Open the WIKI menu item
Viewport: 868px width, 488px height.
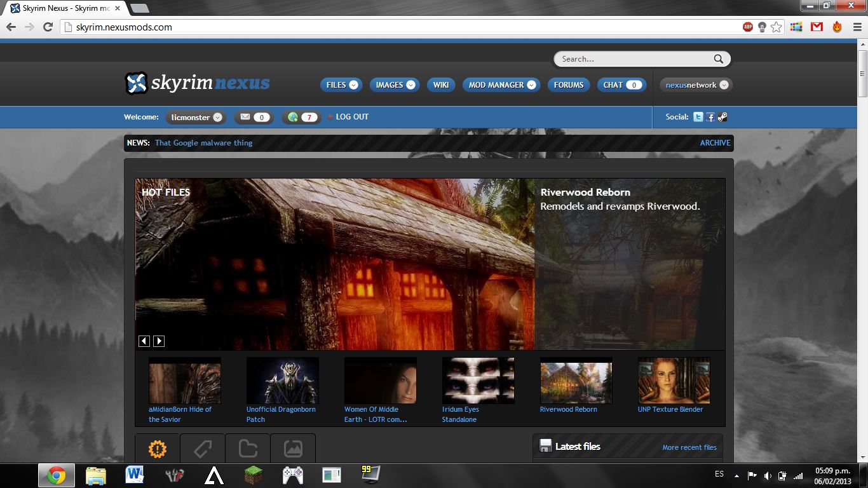[440, 85]
